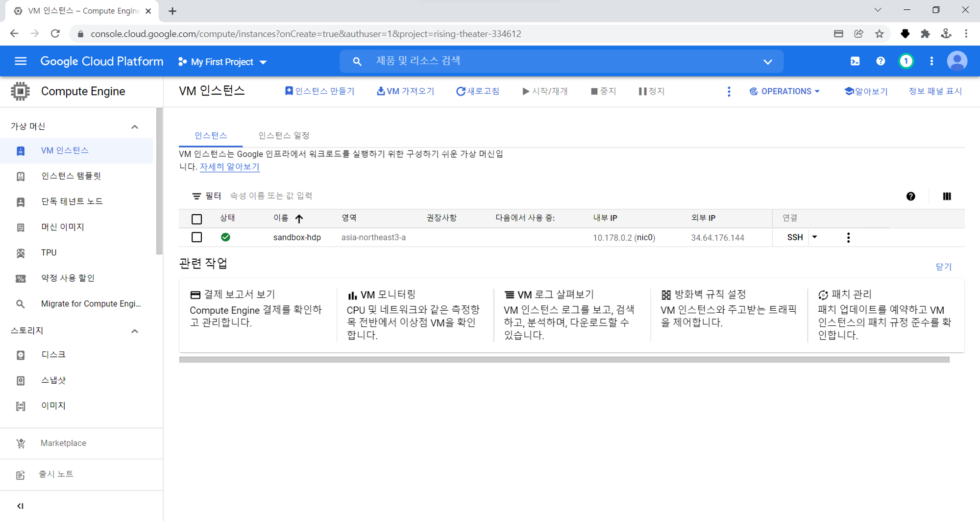Click the Migrate for Compute Engine icon
Viewport: 980px width, 521px height.
tap(21, 304)
